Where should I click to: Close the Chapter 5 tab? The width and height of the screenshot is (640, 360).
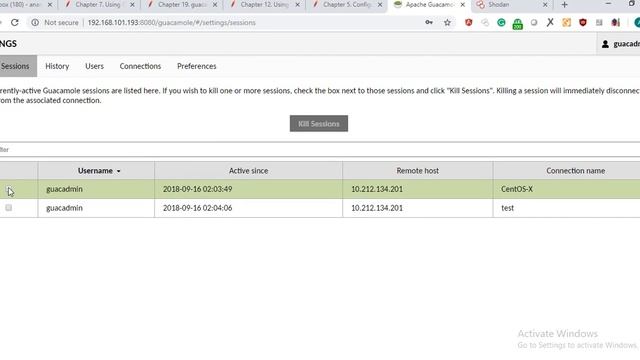point(380,5)
